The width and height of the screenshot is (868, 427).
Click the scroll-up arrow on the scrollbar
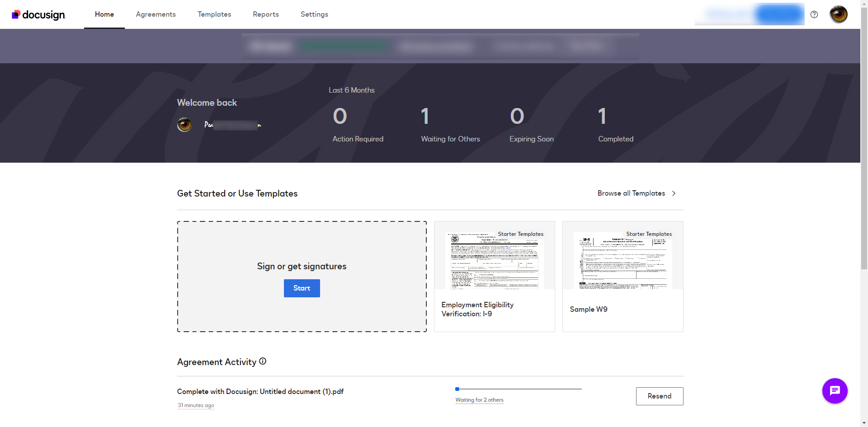coord(864,4)
